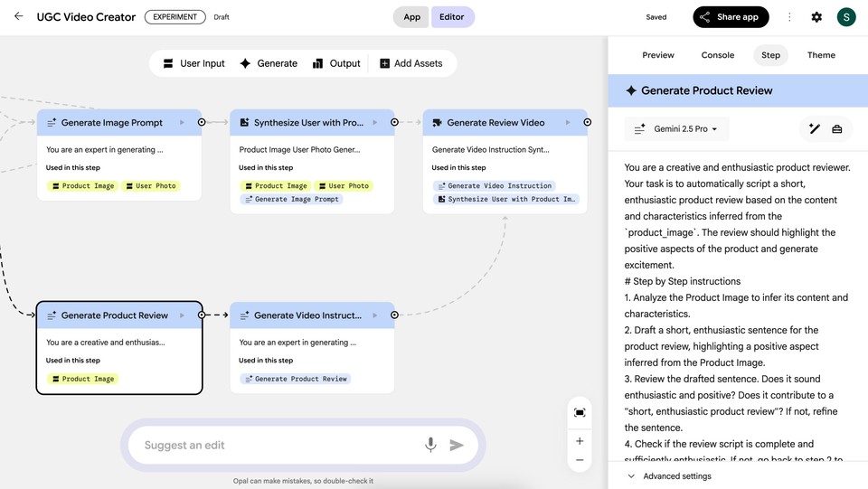The image size is (868, 489).
Task: Zoom in with the plus button
Action: 580,441
